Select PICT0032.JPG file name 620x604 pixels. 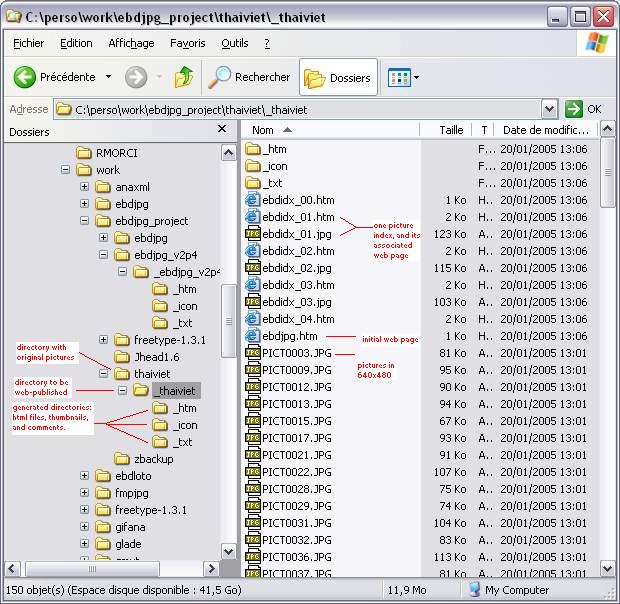297,540
